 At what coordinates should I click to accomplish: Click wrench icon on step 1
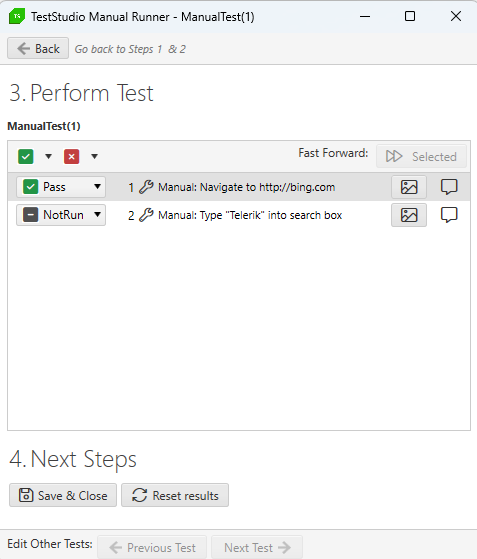(x=146, y=187)
